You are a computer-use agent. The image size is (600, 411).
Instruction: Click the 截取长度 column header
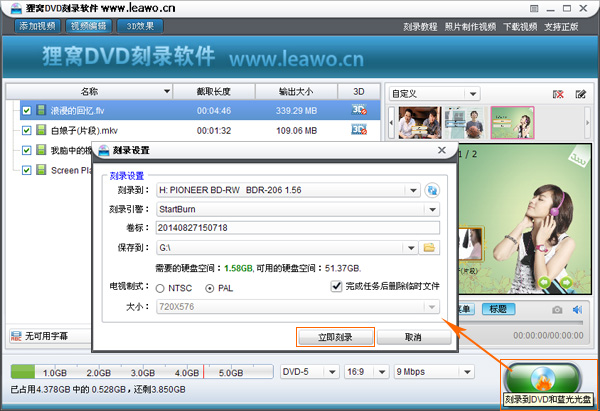[214, 92]
